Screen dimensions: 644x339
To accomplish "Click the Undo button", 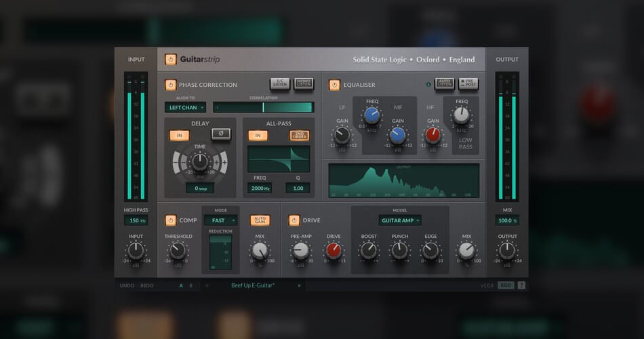I will click(127, 285).
